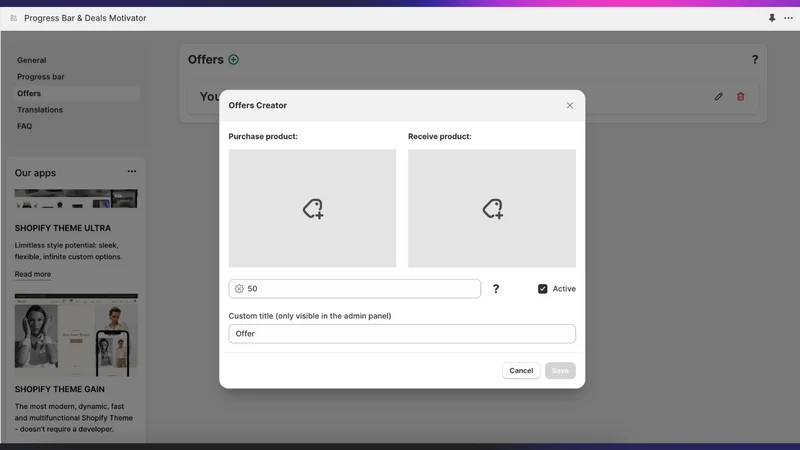Open the Translations section

pos(40,110)
